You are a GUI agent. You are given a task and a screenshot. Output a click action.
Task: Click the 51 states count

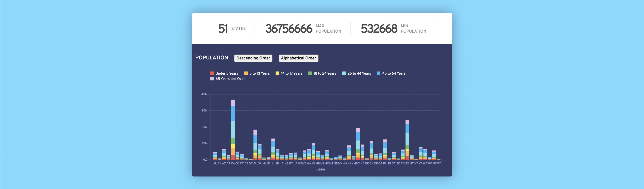[x=223, y=29]
